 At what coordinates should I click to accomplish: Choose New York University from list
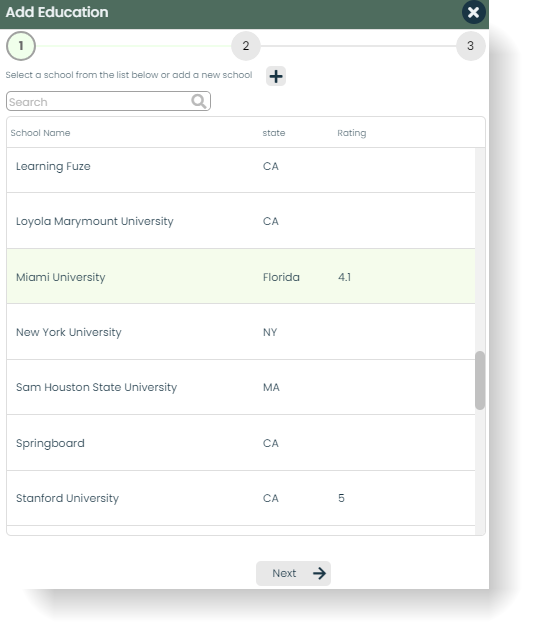(241, 332)
